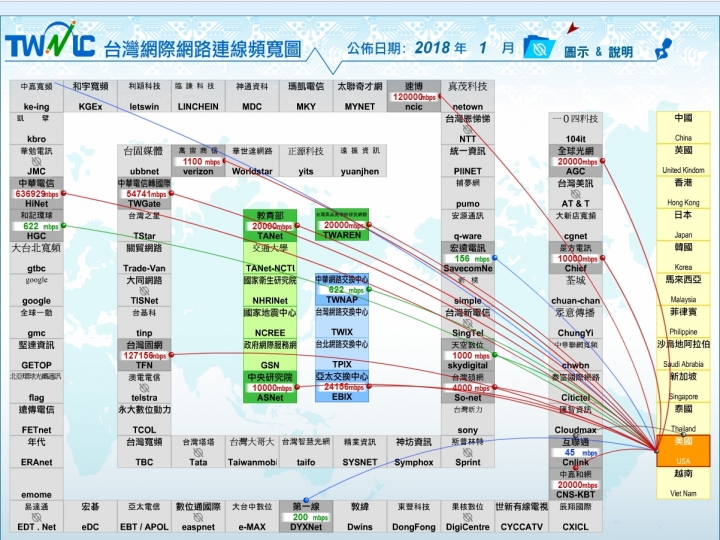Image resolution: width=720 pixels, height=540 pixels.
Task: Click the no-link icon in JMC cell
Action: click(x=36, y=162)
